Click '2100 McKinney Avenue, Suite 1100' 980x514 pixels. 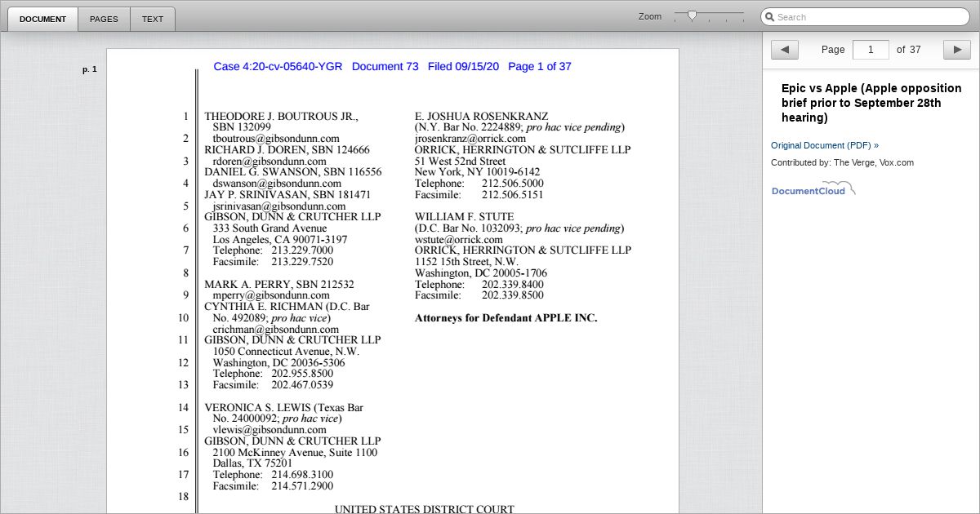[296, 452]
